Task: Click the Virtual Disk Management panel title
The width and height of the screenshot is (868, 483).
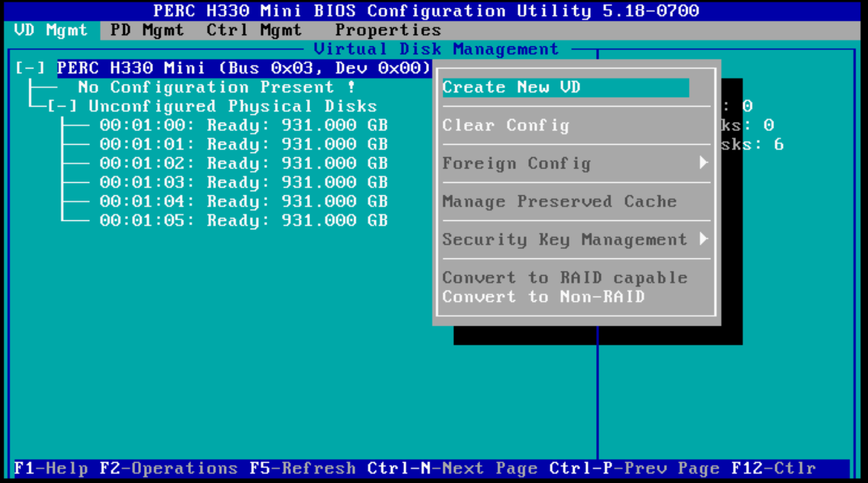Action: [436, 49]
